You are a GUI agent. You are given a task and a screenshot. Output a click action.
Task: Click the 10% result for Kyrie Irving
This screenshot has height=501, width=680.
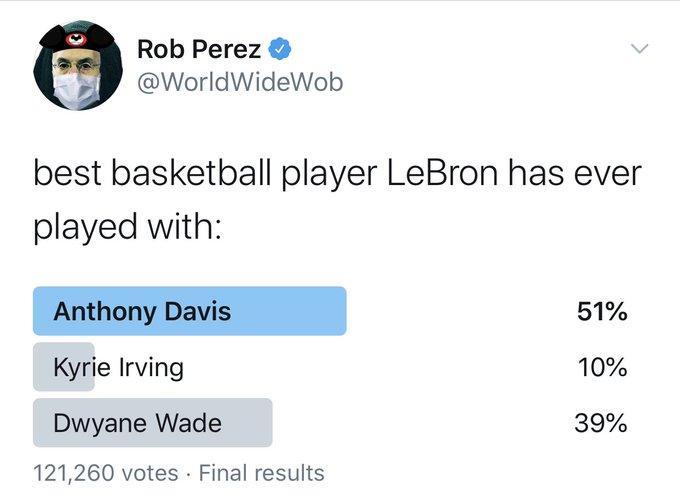(601, 368)
